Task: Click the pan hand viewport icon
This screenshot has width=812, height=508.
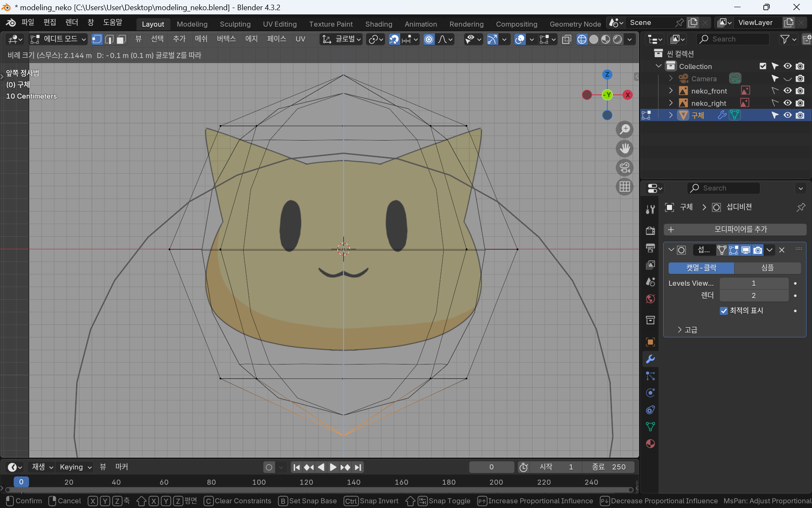Action: coord(625,149)
